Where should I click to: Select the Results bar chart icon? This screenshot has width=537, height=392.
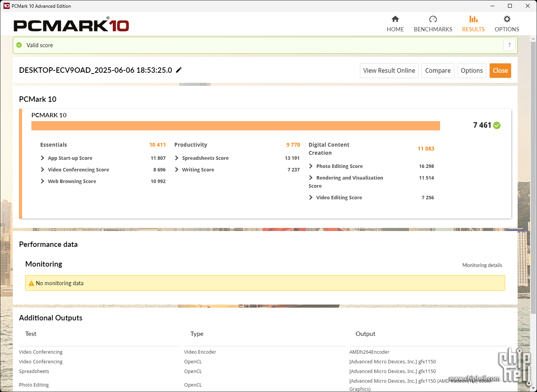point(473,19)
